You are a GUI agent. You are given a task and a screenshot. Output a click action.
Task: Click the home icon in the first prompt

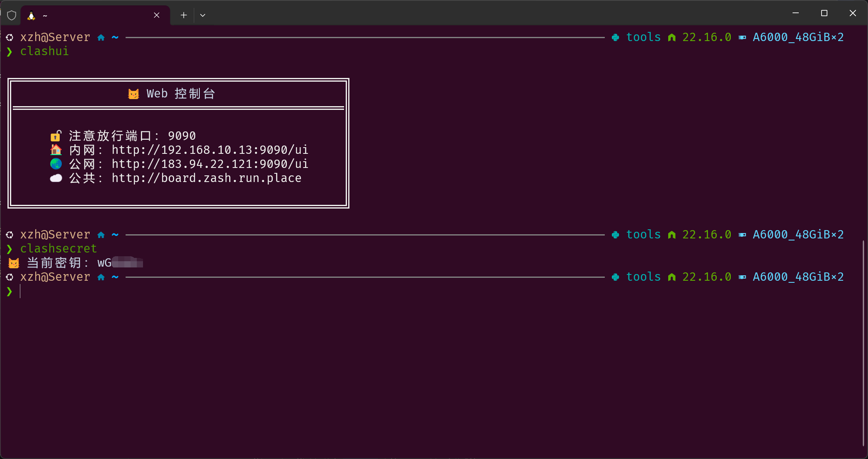pos(101,37)
